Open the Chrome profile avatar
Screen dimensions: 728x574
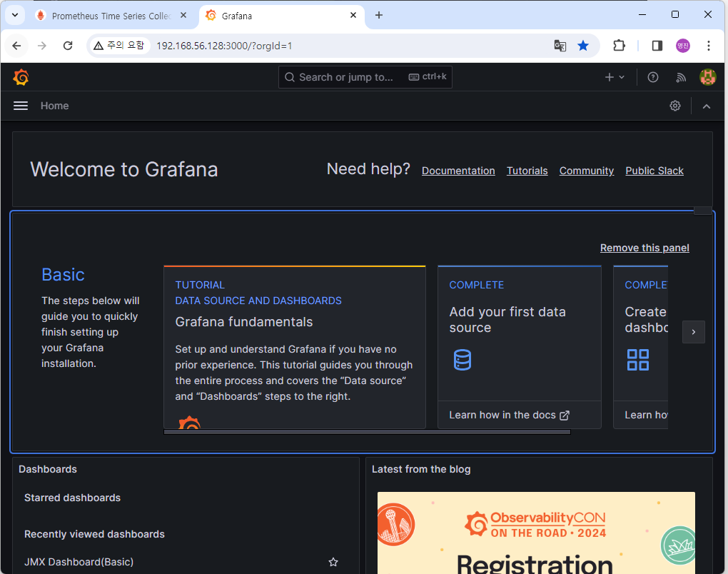tap(683, 46)
